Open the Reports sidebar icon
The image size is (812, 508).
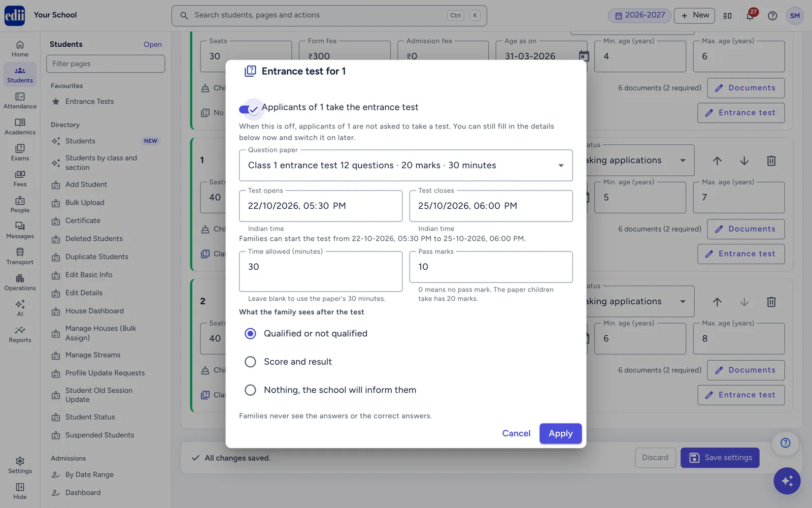20,334
